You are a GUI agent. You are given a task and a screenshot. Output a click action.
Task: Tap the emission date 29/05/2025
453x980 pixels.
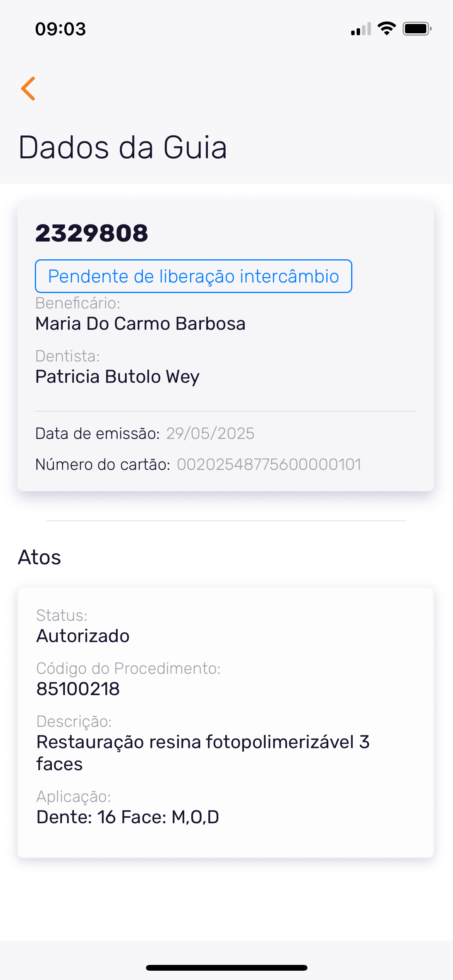(x=210, y=433)
